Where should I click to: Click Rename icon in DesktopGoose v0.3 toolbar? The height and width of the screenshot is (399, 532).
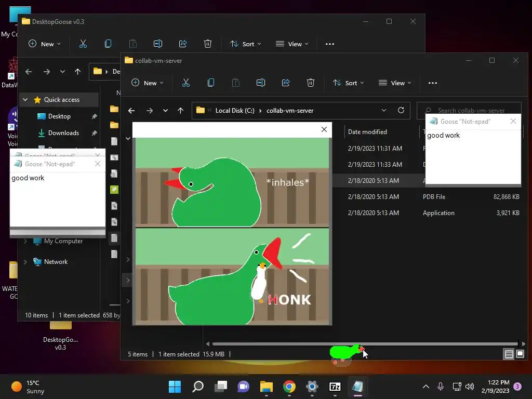pos(158,44)
